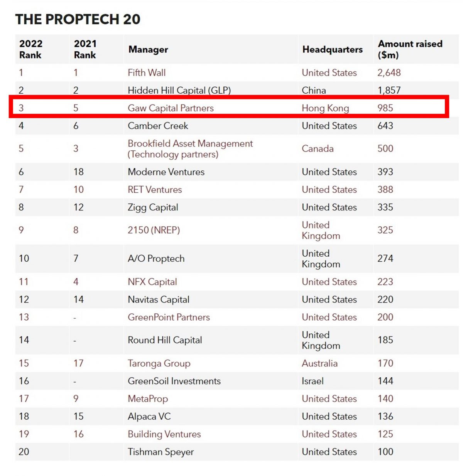The image size is (463, 476).
Task: Open the Fifth Wall manager link
Action: pos(147,72)
